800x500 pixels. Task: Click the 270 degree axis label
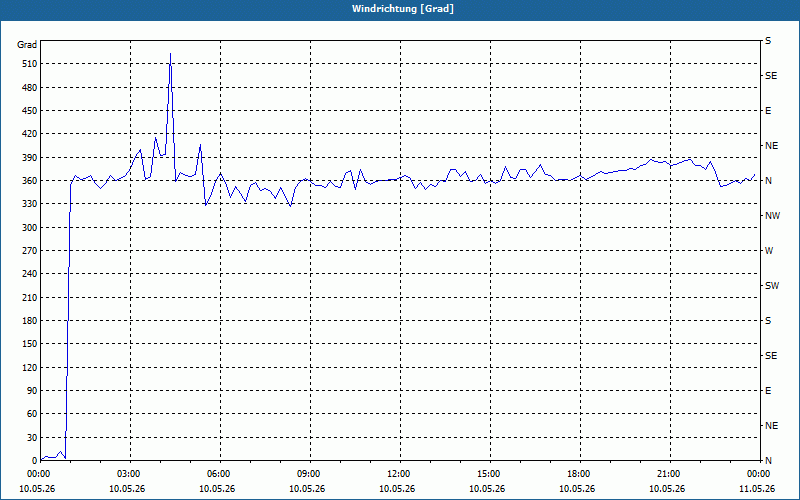tap(30, 251)
